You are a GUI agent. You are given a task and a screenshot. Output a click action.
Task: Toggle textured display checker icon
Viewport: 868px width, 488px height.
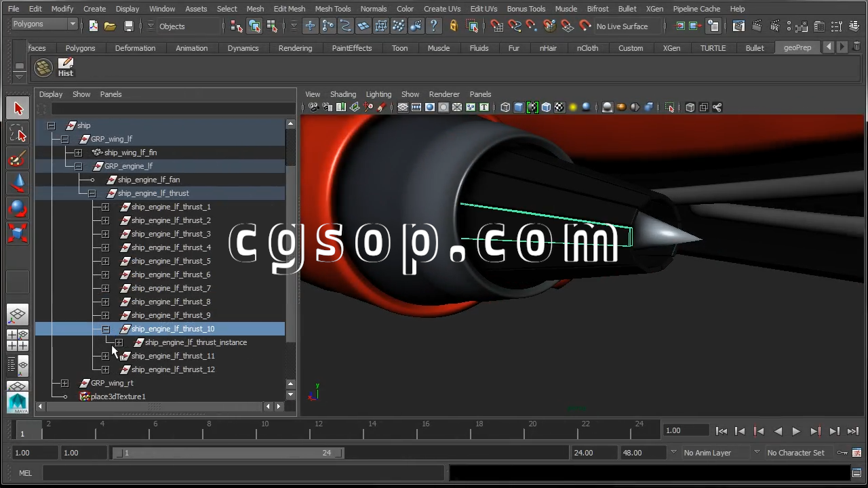tap(559, 107)
